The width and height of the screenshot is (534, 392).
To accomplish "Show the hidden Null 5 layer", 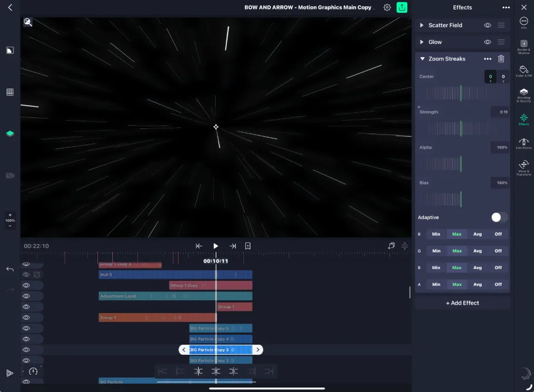I will coord(26,275).
